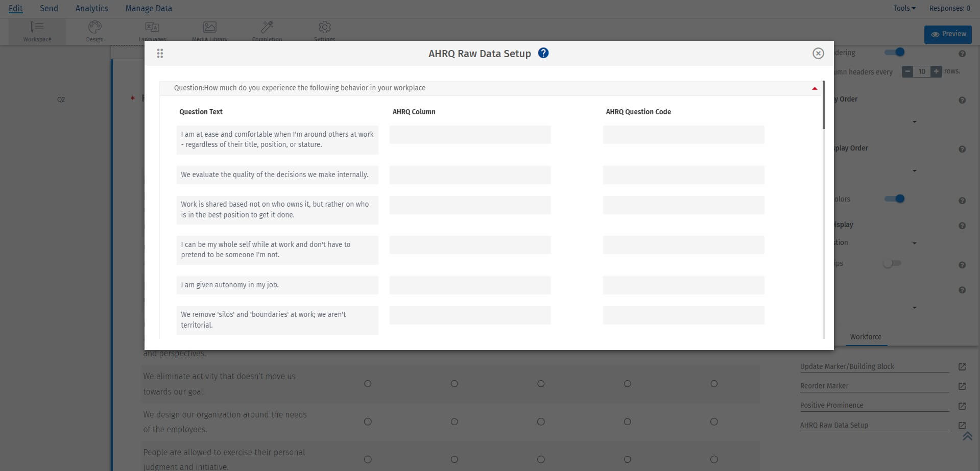
Task: Expand the Display Order dropdown
Action: coord(914,170)
